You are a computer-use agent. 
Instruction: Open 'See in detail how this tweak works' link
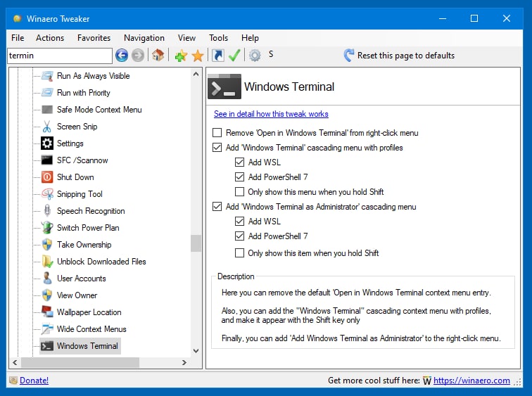(x=271, y=114)
